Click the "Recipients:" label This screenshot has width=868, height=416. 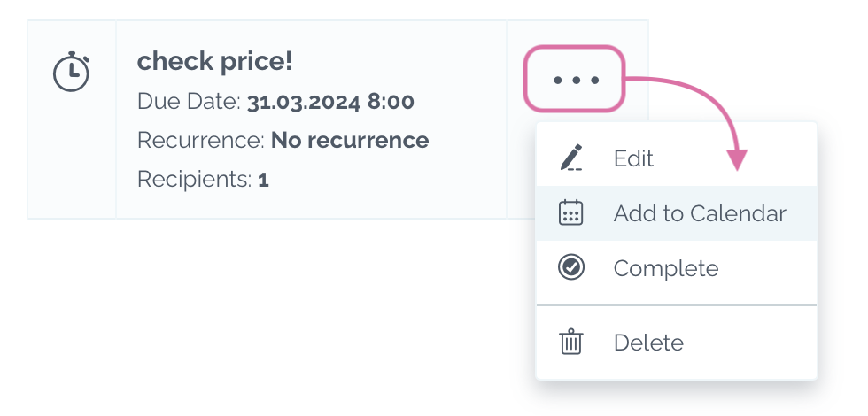coord(195,179)
